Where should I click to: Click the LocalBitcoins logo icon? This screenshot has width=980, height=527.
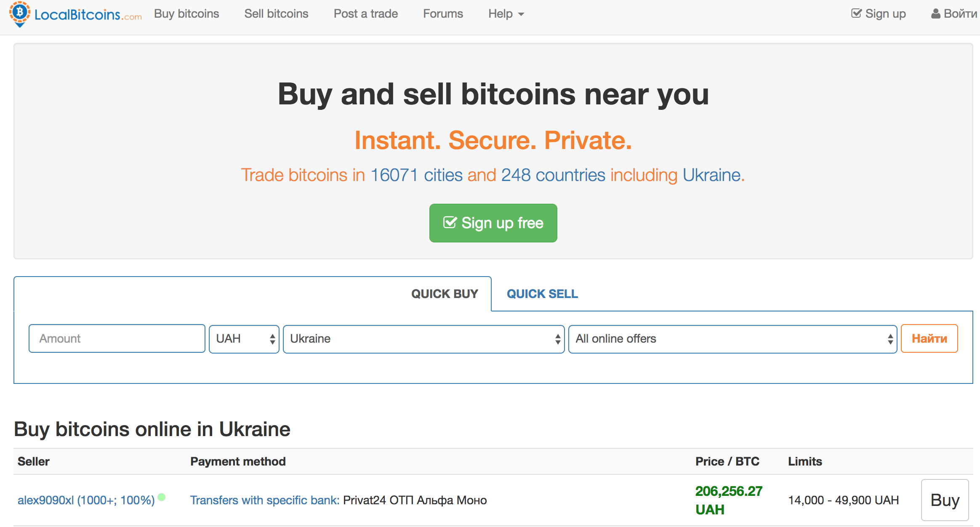coord(20,14)
